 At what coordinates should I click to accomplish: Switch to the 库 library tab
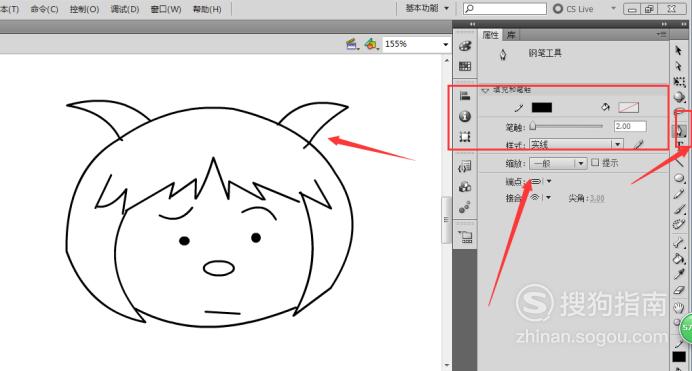pyautogui.click(x=511, y=35)
